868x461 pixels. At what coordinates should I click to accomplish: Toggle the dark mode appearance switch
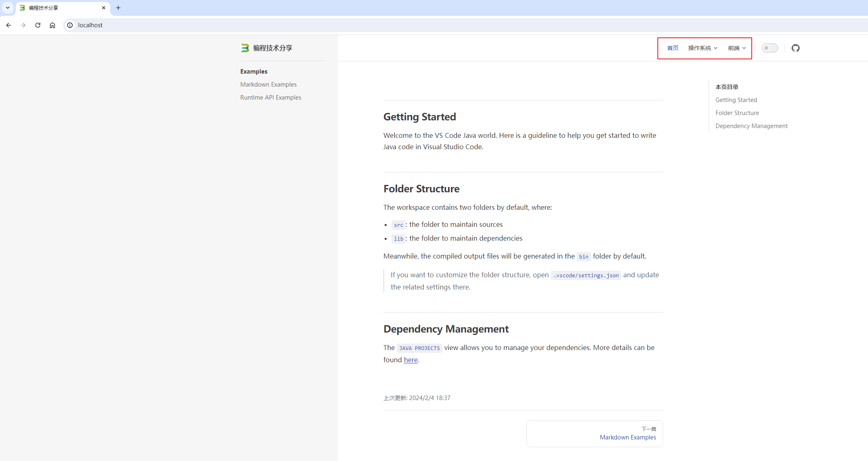(x=770, y=48)
